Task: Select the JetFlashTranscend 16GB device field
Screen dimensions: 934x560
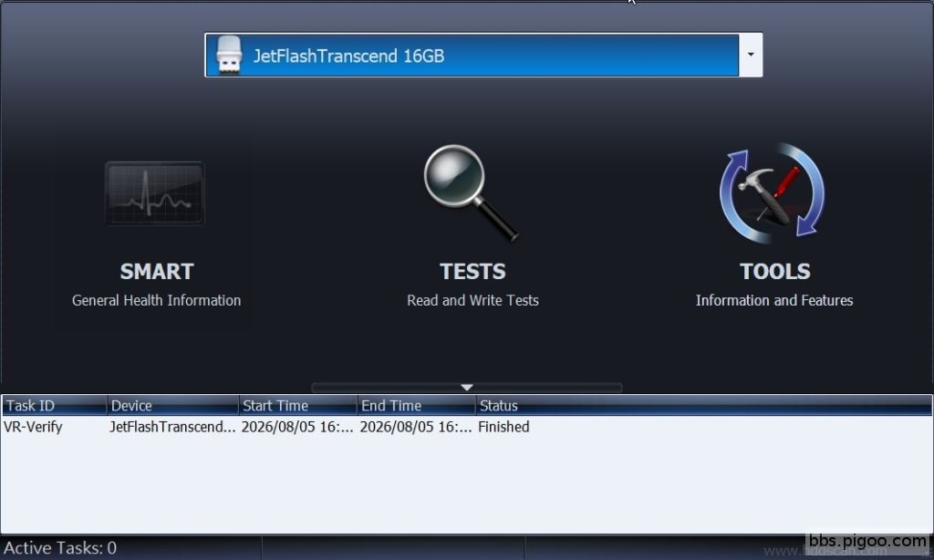Action: [x=472, y=55]
